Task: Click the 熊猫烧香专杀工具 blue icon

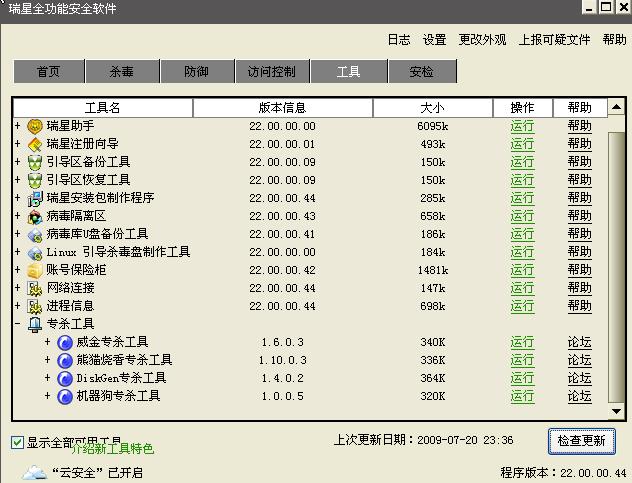Action: coord(65,360)
